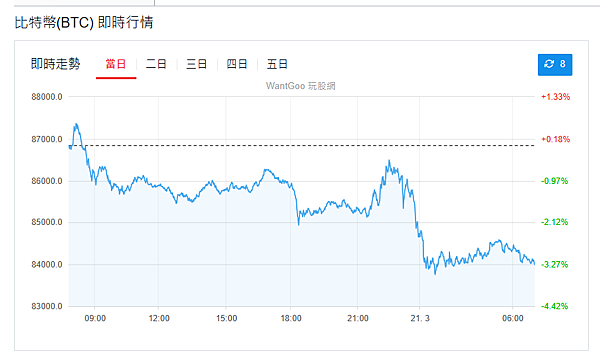
Task: Click the 09:00 time axis label
Action: [x=95, y=318]
